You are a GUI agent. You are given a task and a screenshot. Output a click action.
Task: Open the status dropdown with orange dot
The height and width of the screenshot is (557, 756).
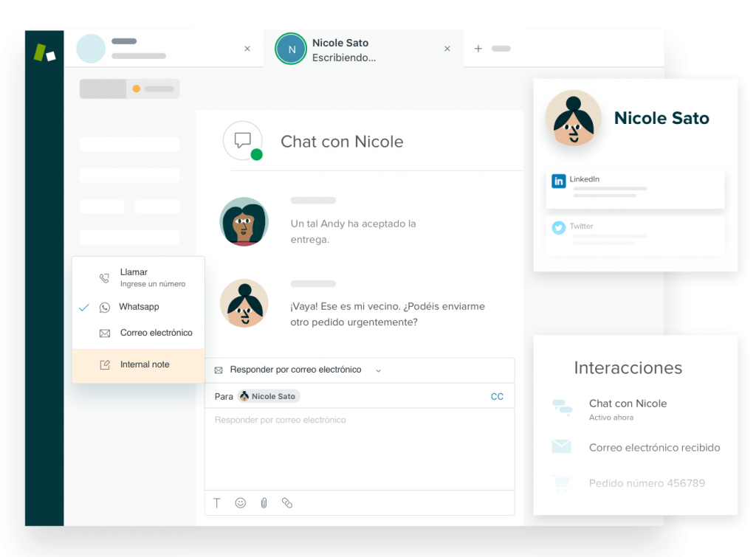pos(153,89)
